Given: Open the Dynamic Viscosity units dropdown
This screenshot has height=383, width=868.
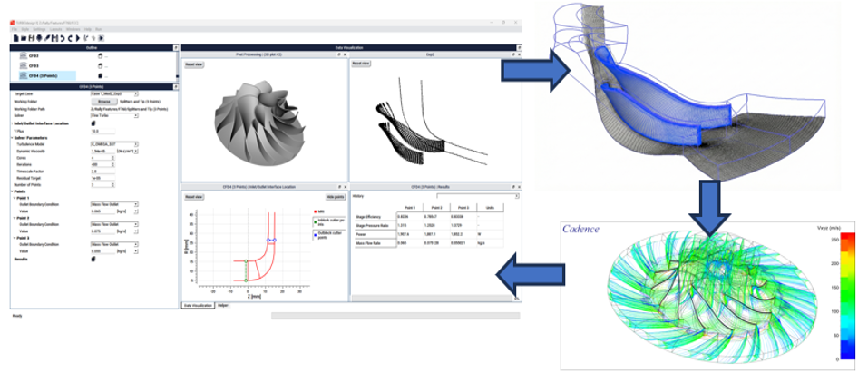Looking at the screenshot, I should [x=128, y=152].
